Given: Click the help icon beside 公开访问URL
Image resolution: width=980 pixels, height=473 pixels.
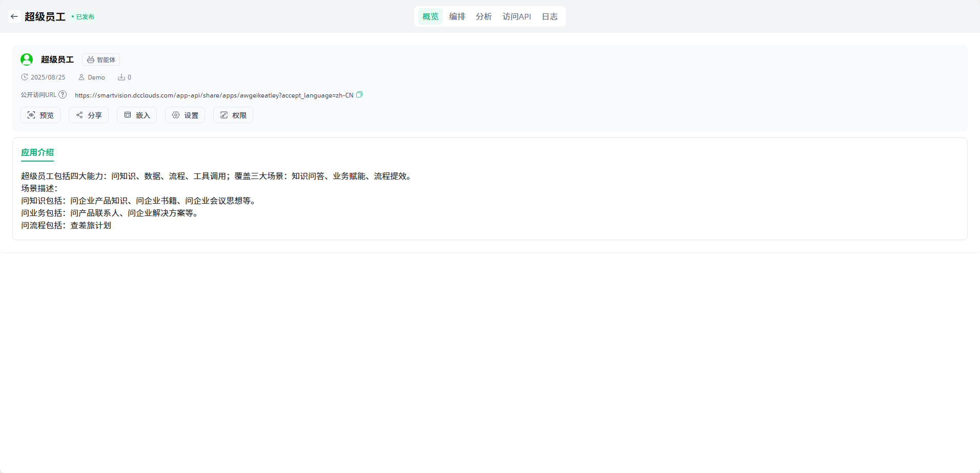Looking at the screenshot, I should (x=63, y=94).
